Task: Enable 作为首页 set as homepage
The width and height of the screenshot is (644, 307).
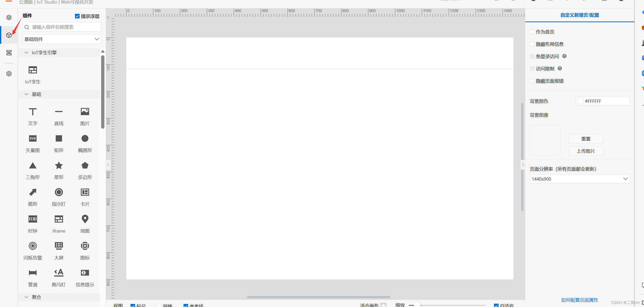Action: point(532,32)
